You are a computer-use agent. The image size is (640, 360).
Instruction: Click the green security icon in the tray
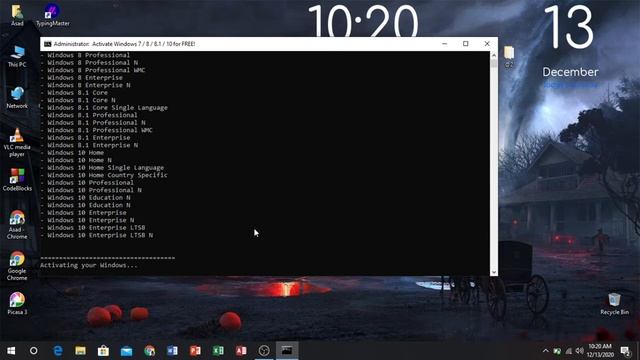(x=557, y=351)
